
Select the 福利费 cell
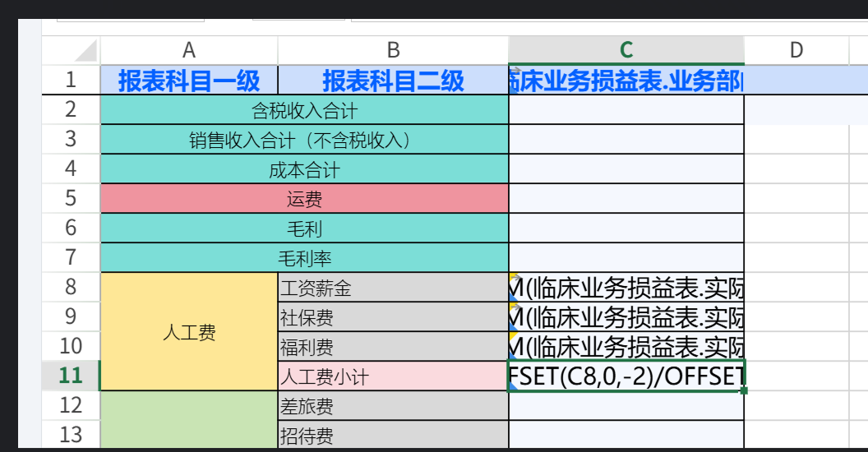[x=393, y=347]
